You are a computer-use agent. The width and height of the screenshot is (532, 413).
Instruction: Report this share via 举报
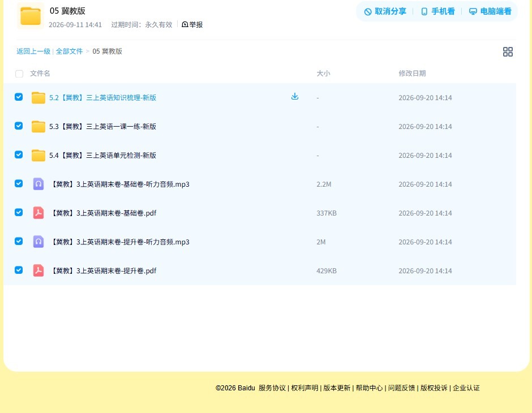click(x=192, y=24)
